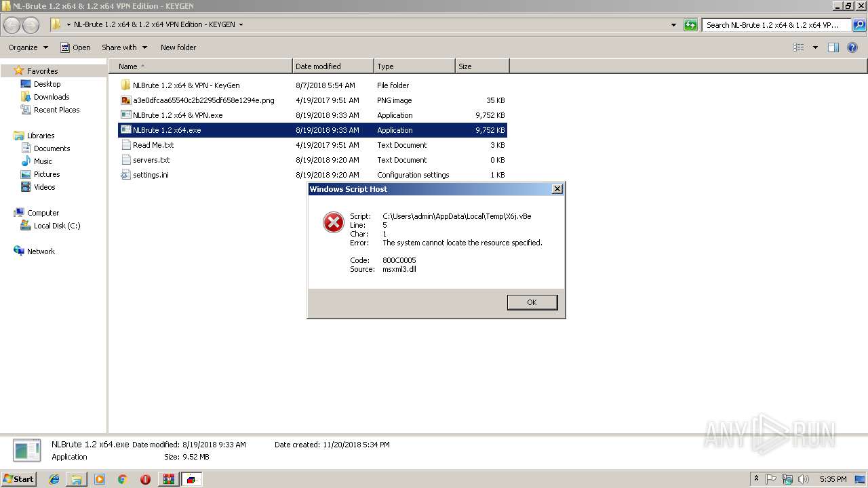The height and width of the screenshot is (488, 868).
Task: Click the search magnifier icon
Action: click(859, 25)
